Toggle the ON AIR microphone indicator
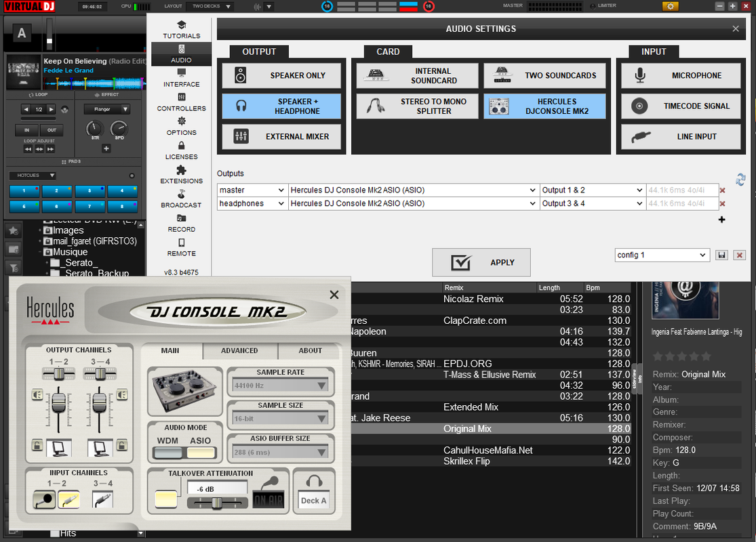This screenshot has height=542, width=756. (268, 500)
